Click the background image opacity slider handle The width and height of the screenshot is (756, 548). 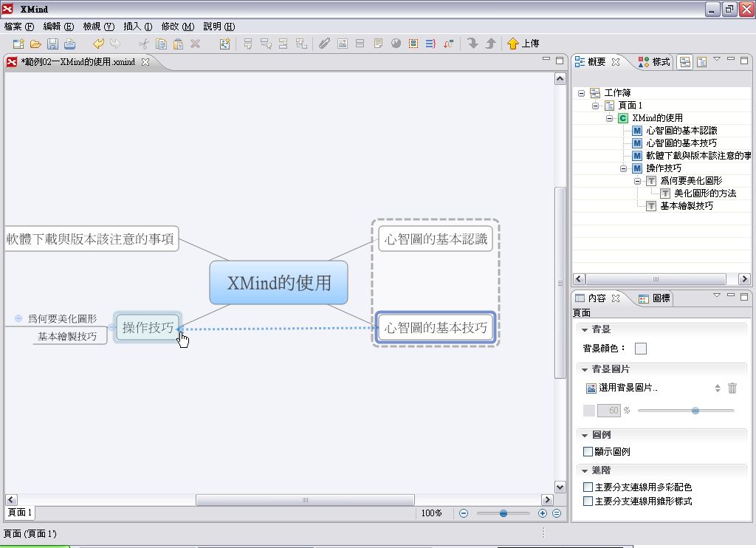click(x=695, y=411)
